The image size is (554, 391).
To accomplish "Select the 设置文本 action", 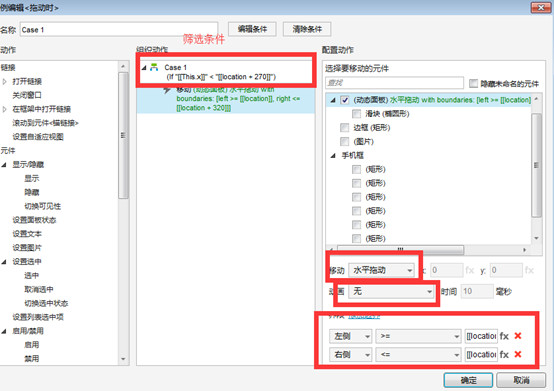I will 27,234.
